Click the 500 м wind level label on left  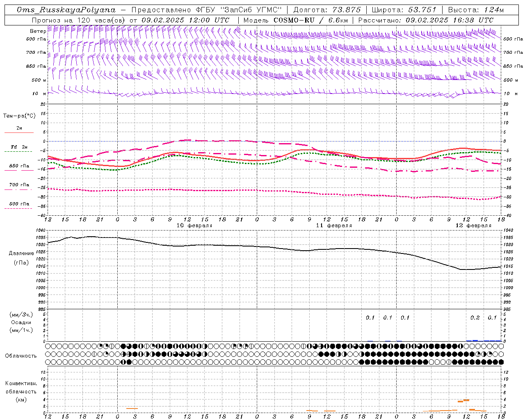coord(39,80)
